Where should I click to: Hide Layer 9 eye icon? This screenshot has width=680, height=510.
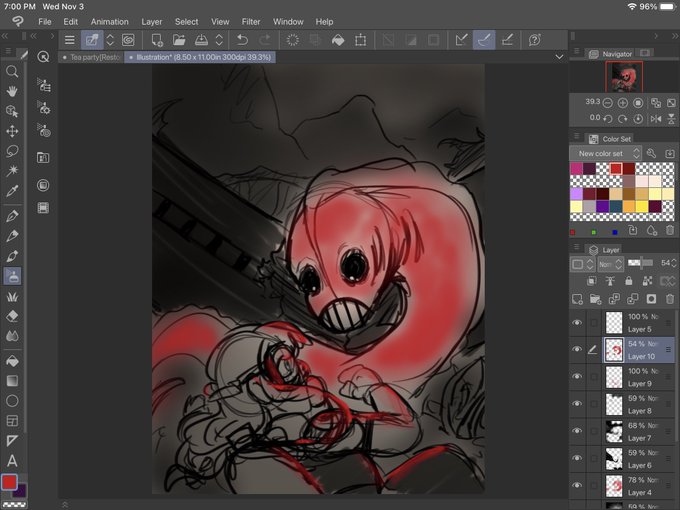(x=577, y=376)
